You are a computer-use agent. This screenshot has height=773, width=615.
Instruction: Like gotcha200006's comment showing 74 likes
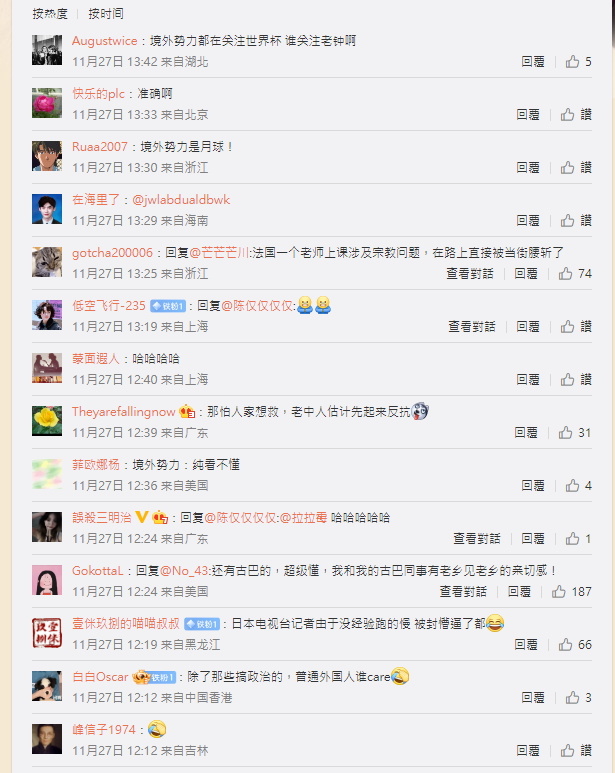tap(575, 274)
